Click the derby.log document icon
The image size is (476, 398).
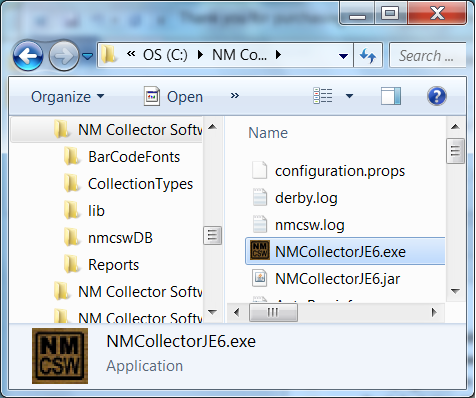pyautogui.click(x=260, y=197)
